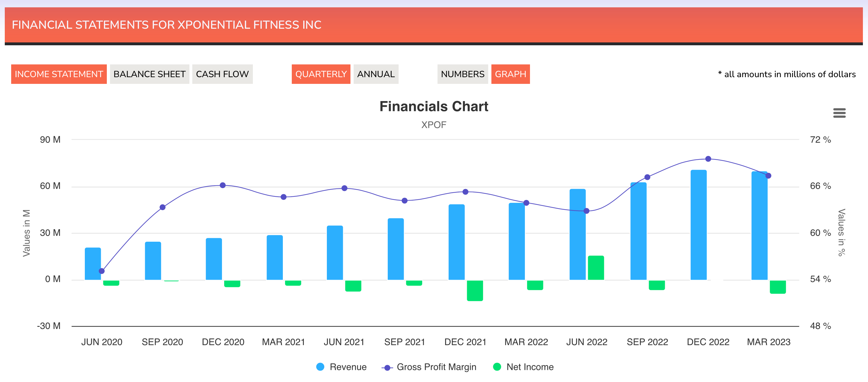868x382 pixels.
Task: Click the DEC 2022 gross margin point
Action: 708,159
